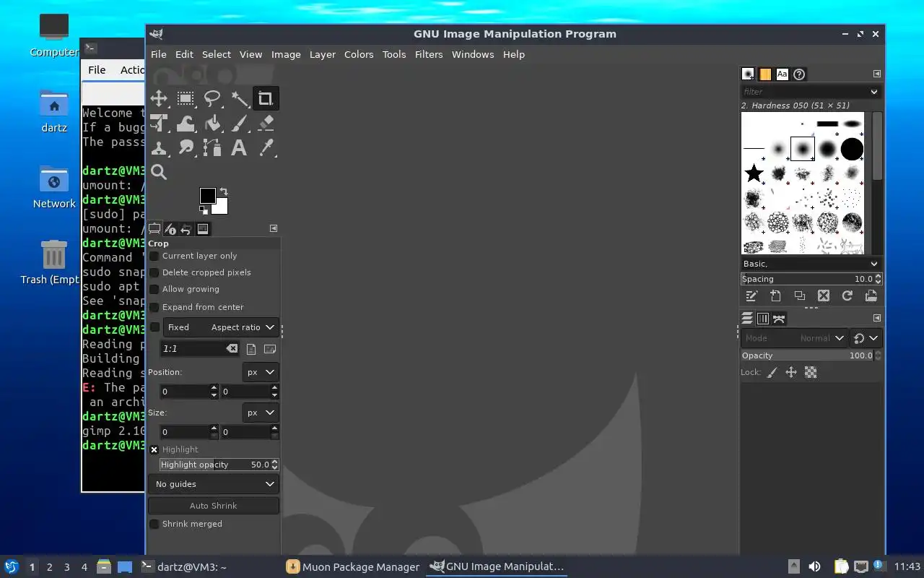Viewport: 924px width, 578px height.
Task: Clear the 1:1 aspect ratio field
Action: pos(232,348)
